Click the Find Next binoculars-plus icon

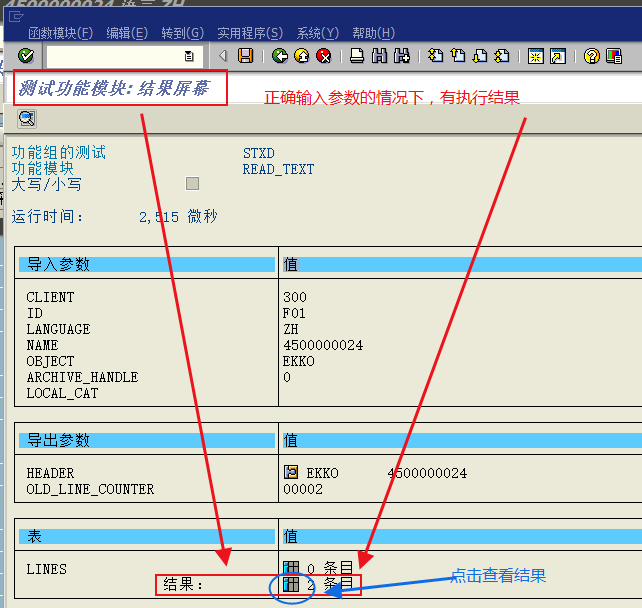[x=402, y=56]
